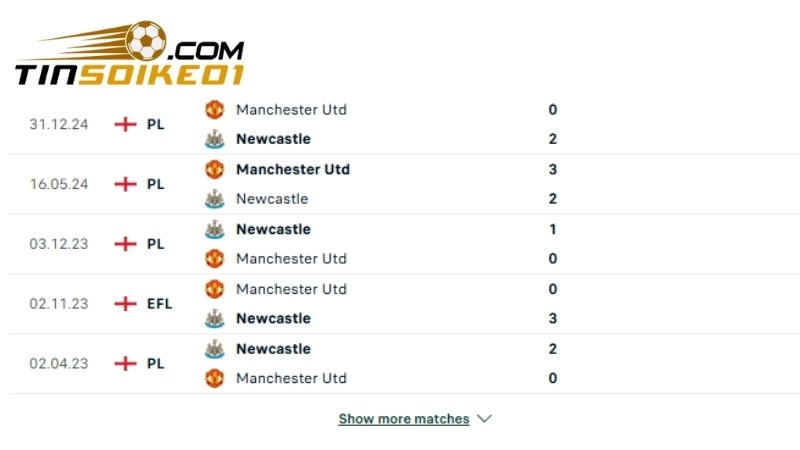800x450 pixels.
Task: Click Newcastle score 3 in EFL match
Action: pyautogui.click(x=553, y=318)
